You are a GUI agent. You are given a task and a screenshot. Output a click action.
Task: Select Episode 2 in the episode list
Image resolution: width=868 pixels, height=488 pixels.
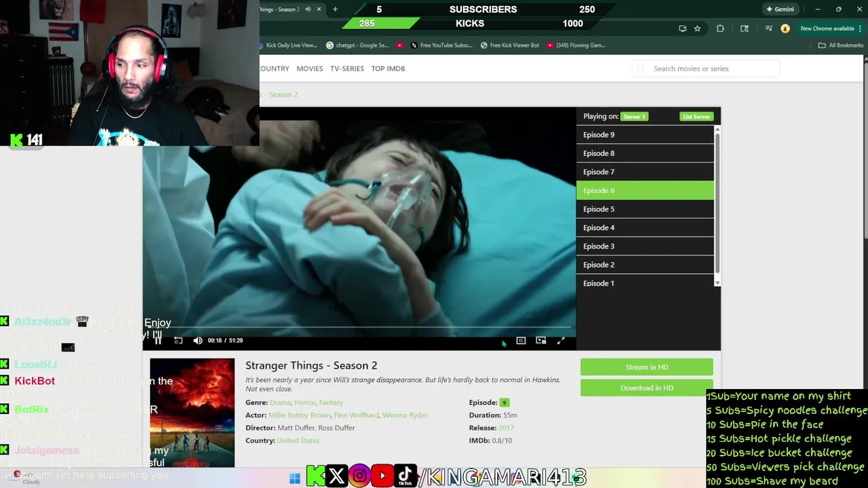(645, 265)
